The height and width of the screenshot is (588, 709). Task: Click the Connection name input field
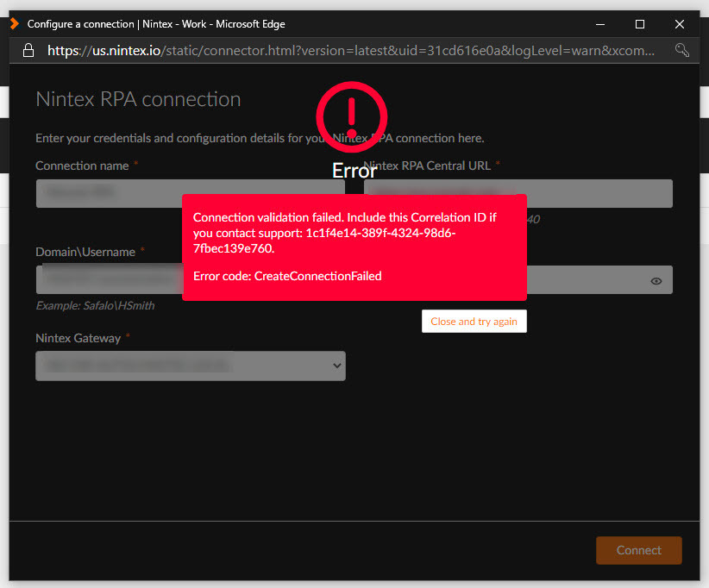coord(191,193)
